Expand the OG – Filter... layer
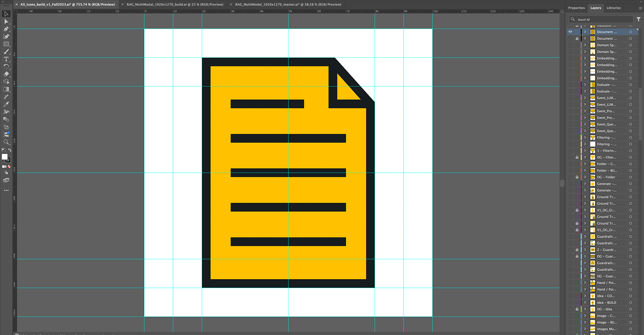This screenshot has width=644, height=335. (585, 157)
